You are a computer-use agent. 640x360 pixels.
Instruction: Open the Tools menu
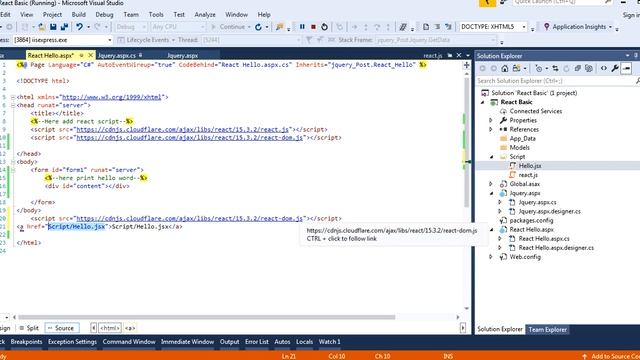156,14
